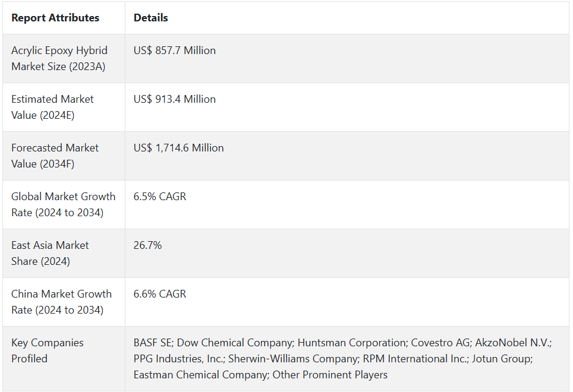Click the US$ 857.7 Million value

point(175,50)
